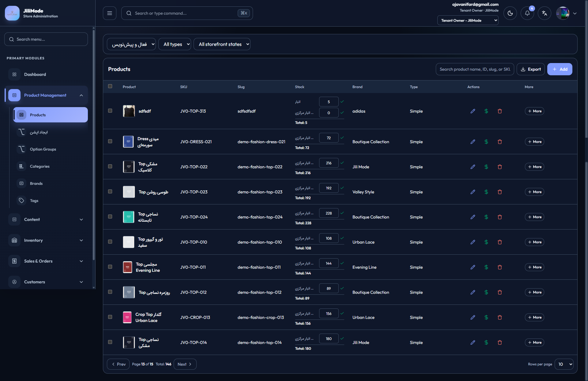Expand the Inventory menu section

click(46, 240)
